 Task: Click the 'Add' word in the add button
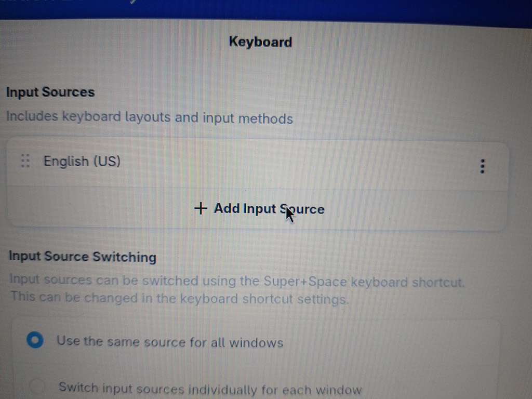(x=227, y=208)
